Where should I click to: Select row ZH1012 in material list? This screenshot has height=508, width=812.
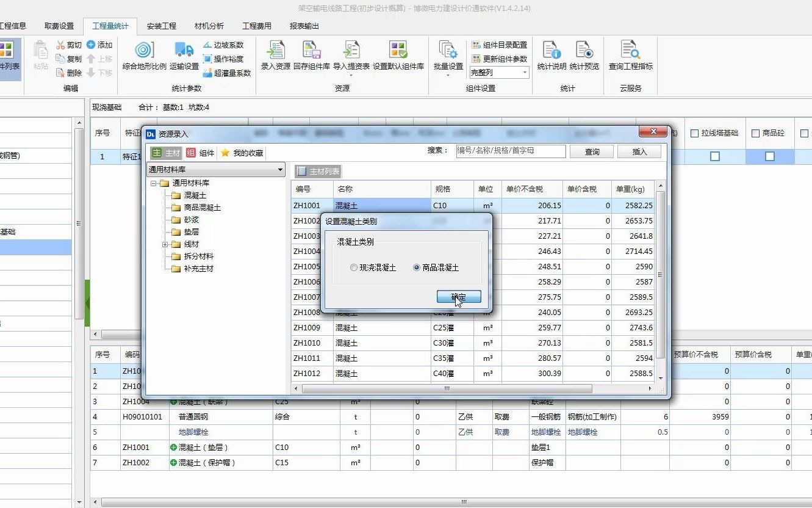(x=473, y=374)
